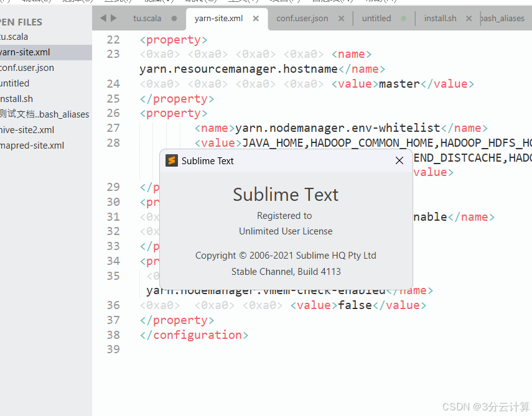Click yarn.nodemanager.env-whitelist text
The width and height of the screenshot is (532, 416).
pyautogui.click(x=338, y=128)
